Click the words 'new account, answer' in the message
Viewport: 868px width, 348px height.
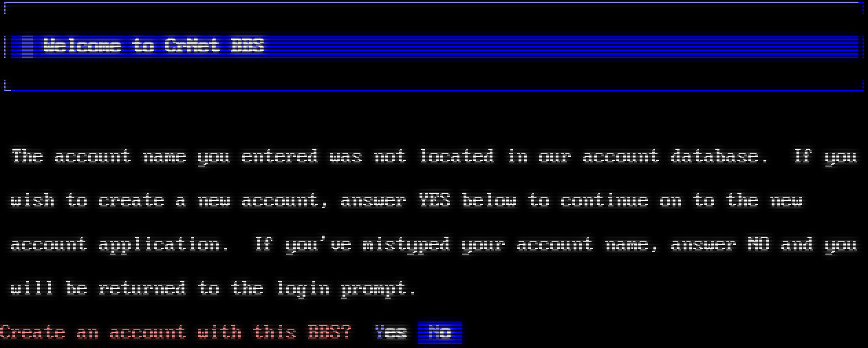[302, 201]
